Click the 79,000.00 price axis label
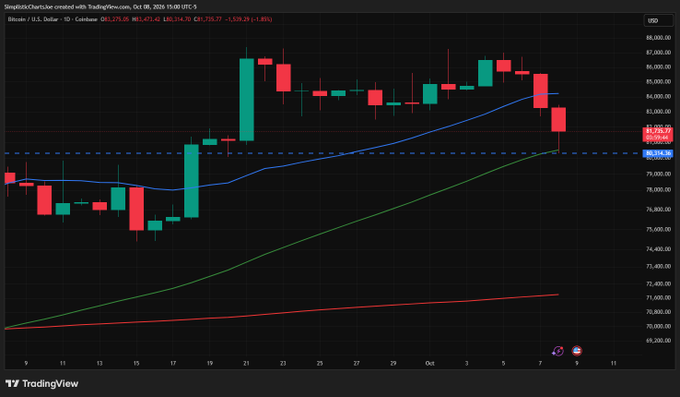This screenshot has width=680, height=397. coord(658,174)
